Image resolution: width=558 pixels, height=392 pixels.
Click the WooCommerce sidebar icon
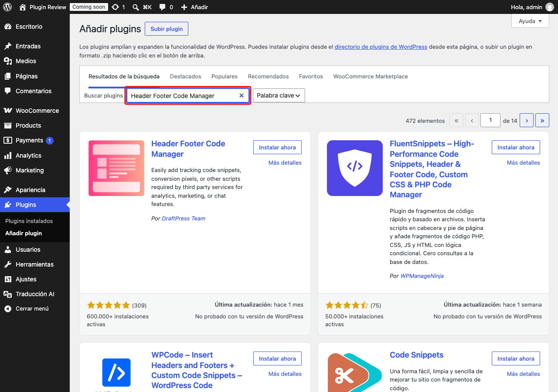(x=8, y=111)
